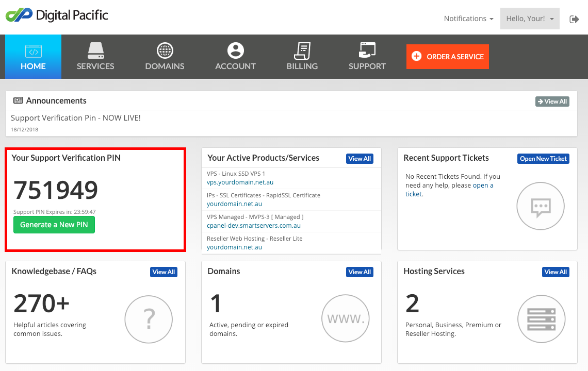Click the Digital Pacific logo
Viewport: 588px width, 371px height.
point(57,15)
